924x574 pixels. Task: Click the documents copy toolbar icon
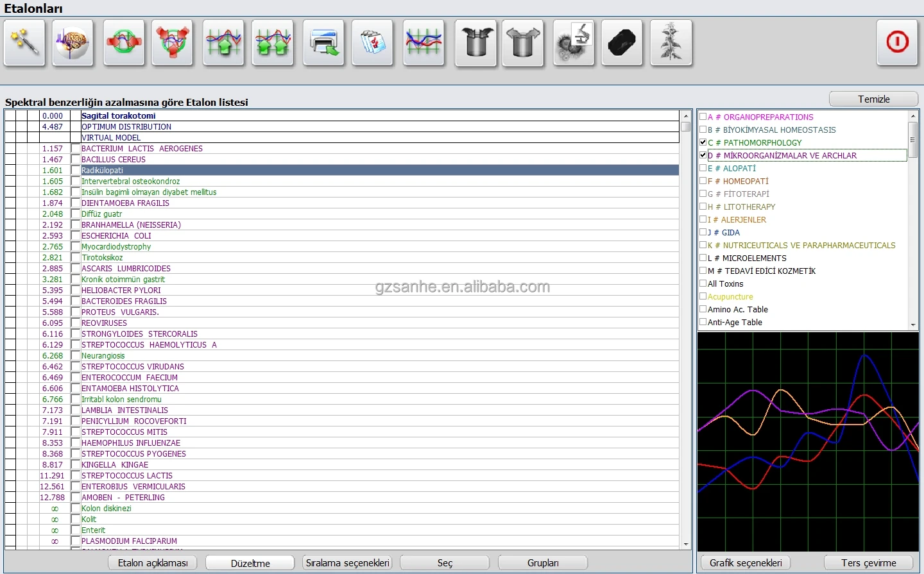pyautogui.click(x=373, y=43)
